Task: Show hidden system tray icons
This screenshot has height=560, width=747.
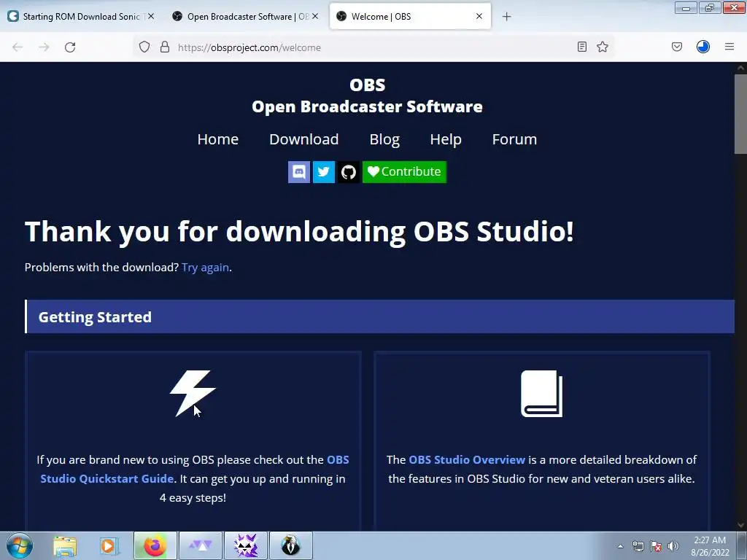Action: pos(620,546)
